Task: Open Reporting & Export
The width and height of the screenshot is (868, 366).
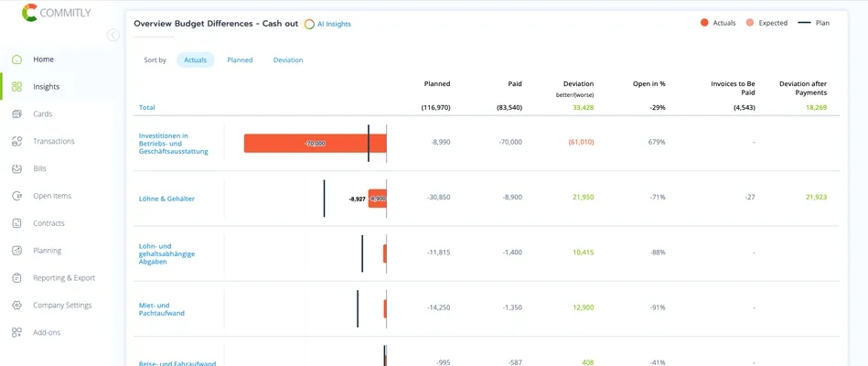Action: point(64,278)
